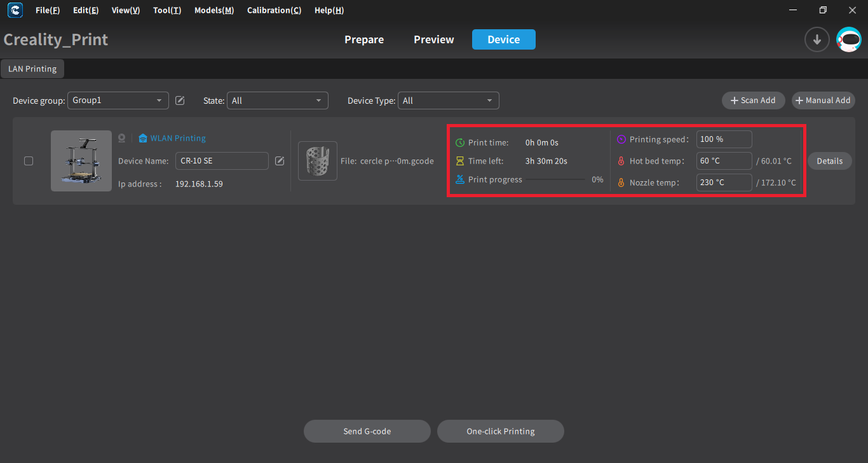
Task: Click the Send G-code button
Action: [367, 431]
